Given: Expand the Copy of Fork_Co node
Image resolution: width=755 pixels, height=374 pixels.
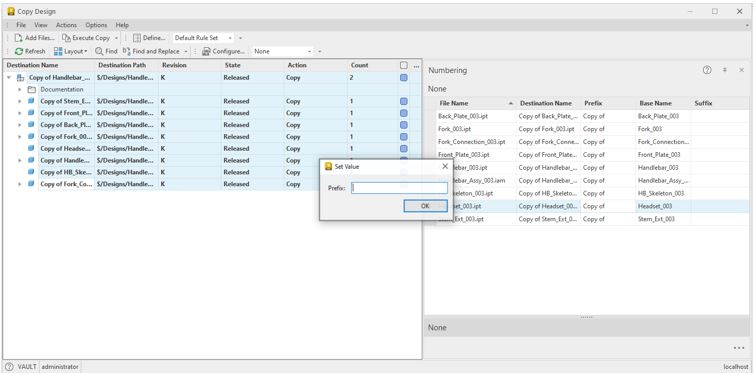Looking at the screenshot, I should pyautogui.click(x=20, y=184).
